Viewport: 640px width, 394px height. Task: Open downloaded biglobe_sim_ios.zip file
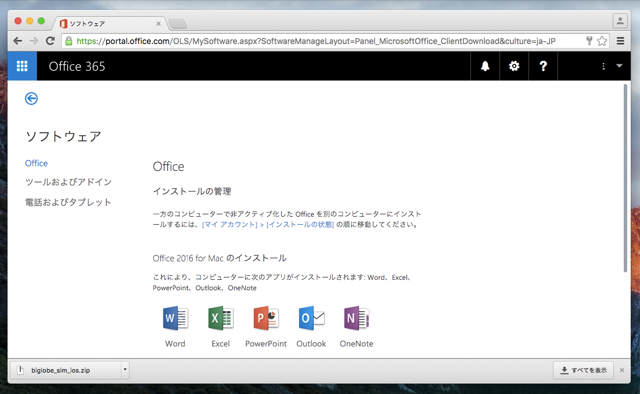tap(65, 370)
